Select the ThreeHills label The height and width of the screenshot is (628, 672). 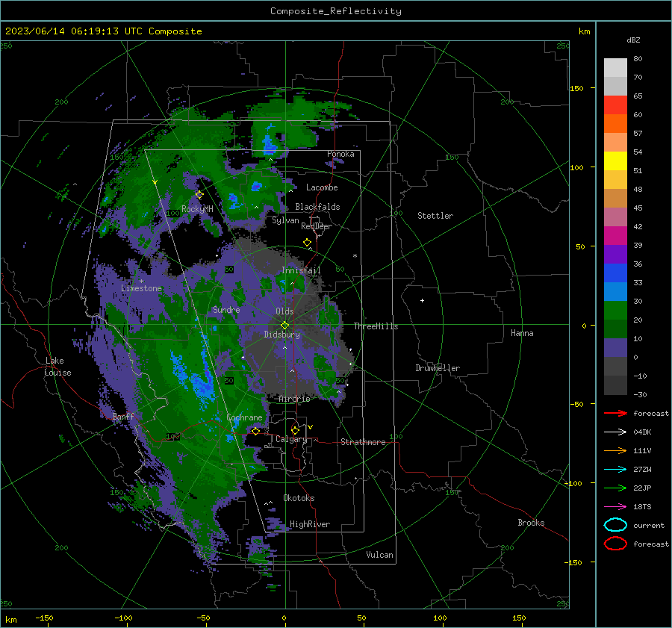(376, 326)
